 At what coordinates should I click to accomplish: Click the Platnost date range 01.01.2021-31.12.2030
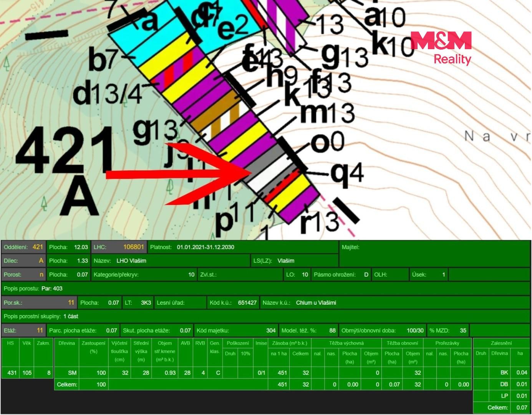(206, 247)
